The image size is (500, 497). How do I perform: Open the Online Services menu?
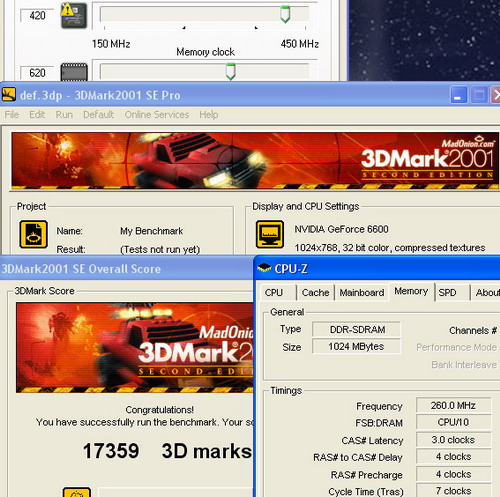point(157,115)
